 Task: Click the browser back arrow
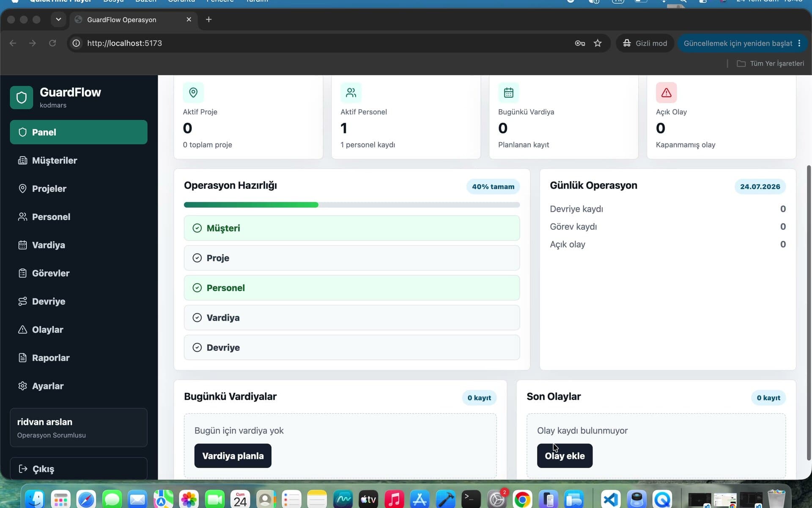pyautogui.click(x=13, y=43)
